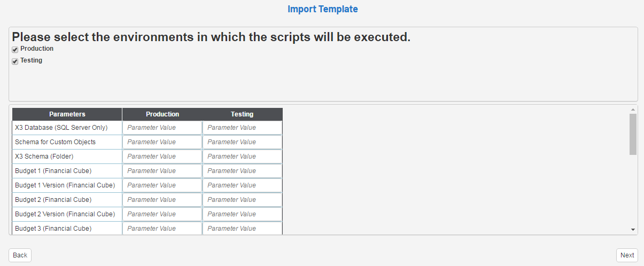Image resolution: width=644 pixels, height=266 pixels.
Task: Click the Back button
Action: (x=20, y=255)
